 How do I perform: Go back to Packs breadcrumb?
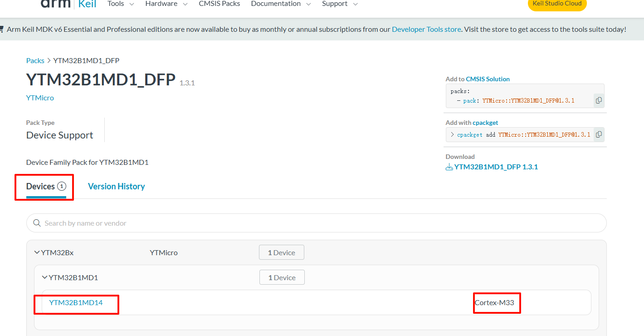[35, 60]
